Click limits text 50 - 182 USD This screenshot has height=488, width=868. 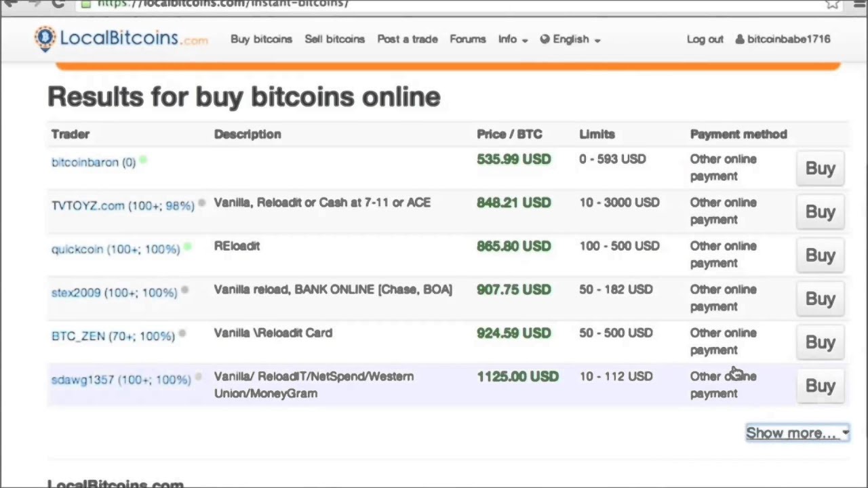(616, 289)
